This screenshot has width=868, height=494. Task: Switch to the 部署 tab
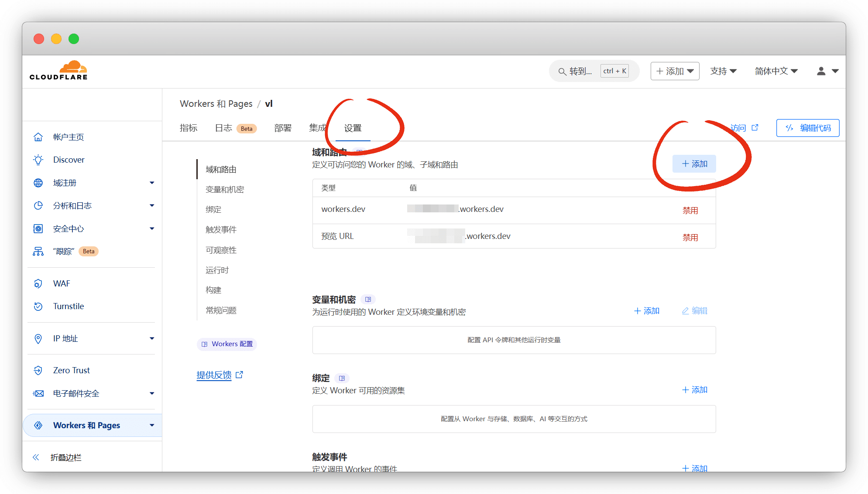point(282,128)
